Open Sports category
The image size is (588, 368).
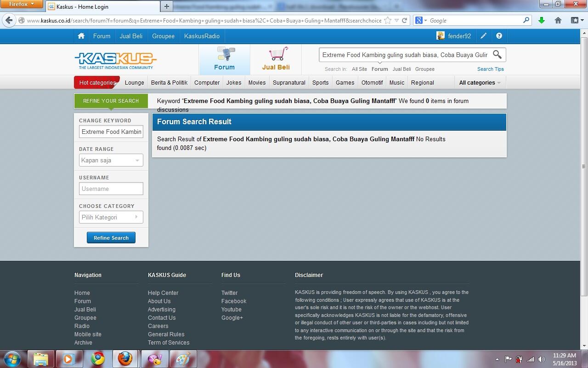tap(320, 83)
